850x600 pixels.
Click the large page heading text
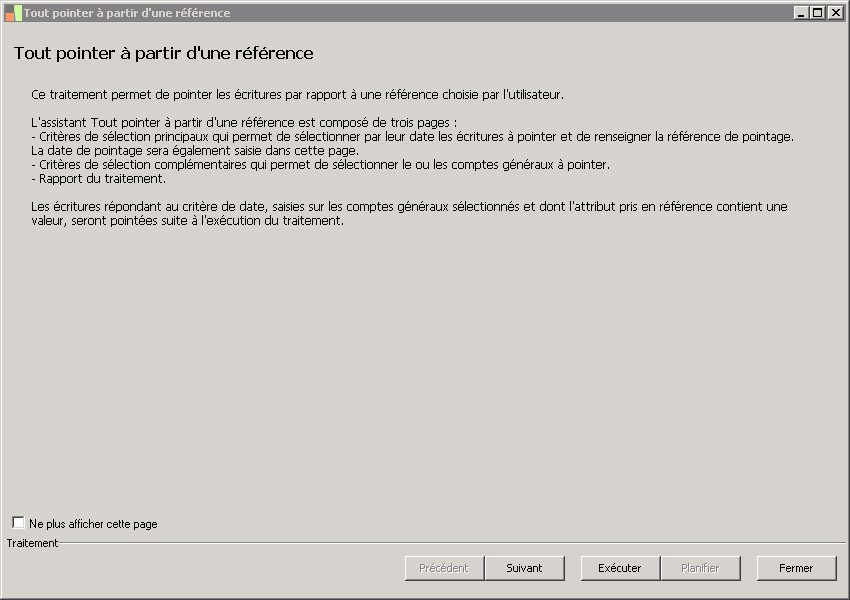(164, 53)
